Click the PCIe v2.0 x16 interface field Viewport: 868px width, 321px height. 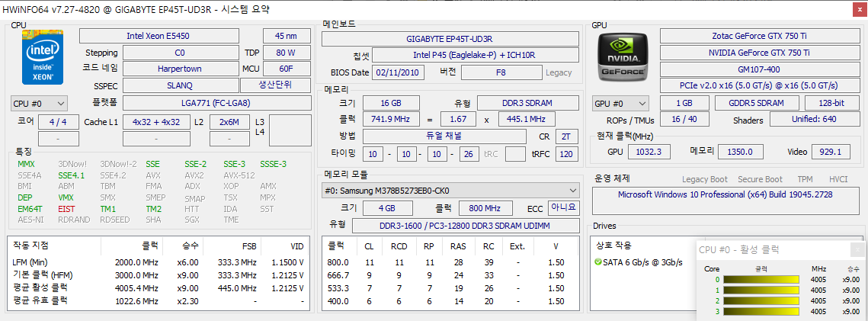758,86
